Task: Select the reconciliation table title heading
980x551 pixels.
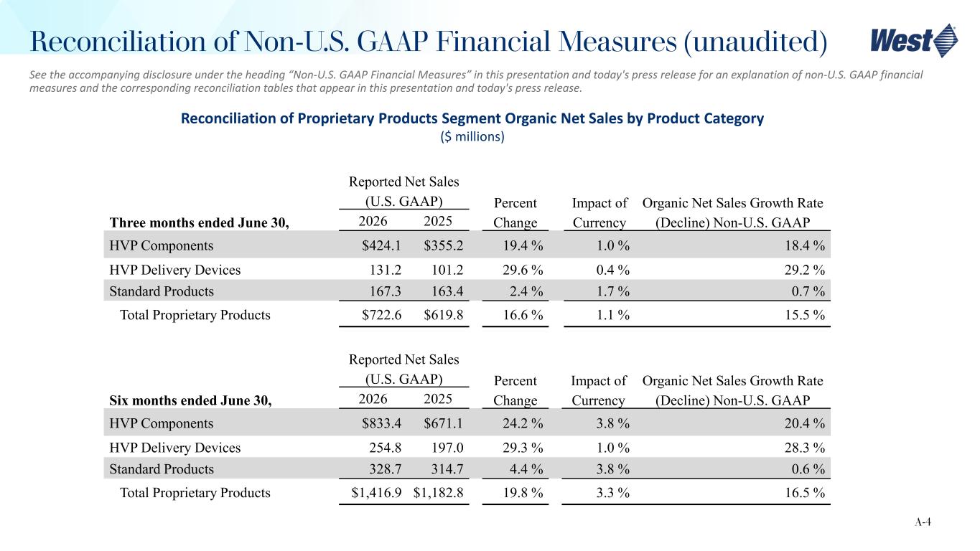Action: (x=472, y=119)
